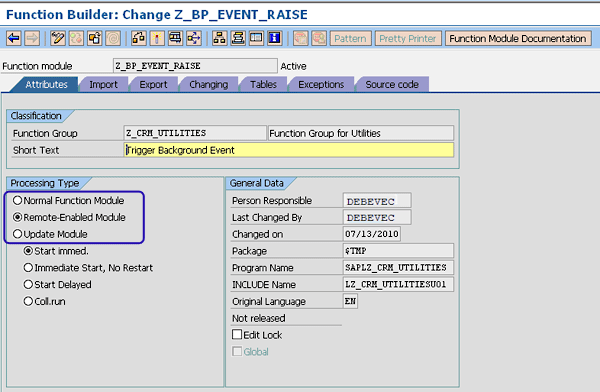Open the navigation window stack icon
This screenshot has height=392, width=600.
point(238,38)
